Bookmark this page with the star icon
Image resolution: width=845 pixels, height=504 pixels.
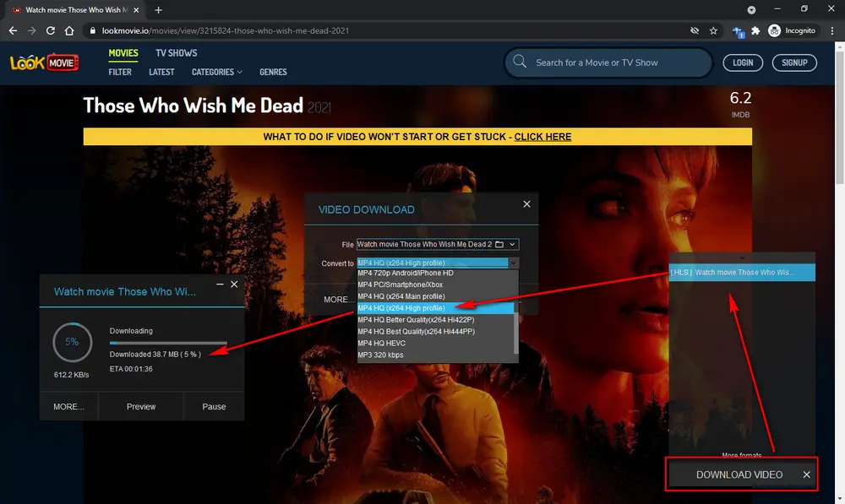pyautogui.click(x=713, y=30)
